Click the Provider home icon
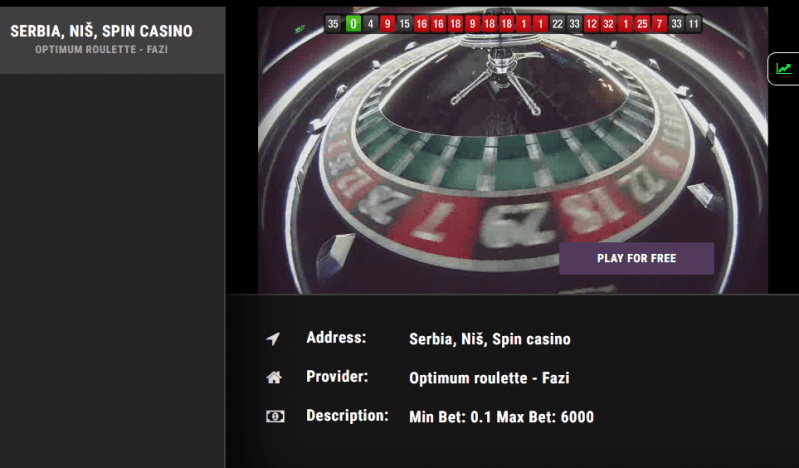Screen dimensions: 799x468 pos(274,377)
